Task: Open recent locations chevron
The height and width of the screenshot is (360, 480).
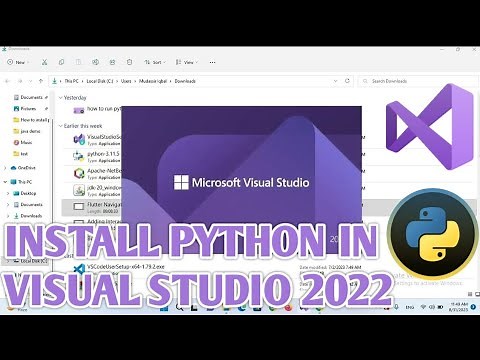Action: pos(31,81)
